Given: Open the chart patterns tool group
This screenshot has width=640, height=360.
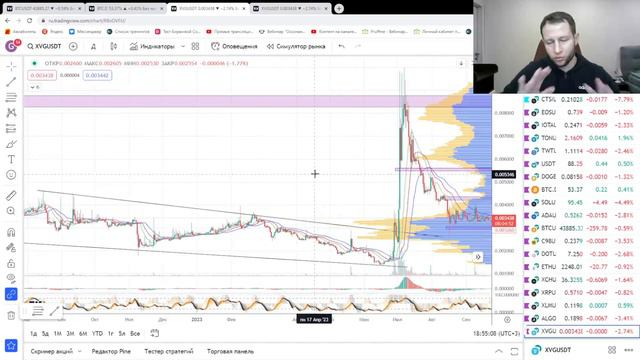Looking at the screenshot, I should 11,113.
